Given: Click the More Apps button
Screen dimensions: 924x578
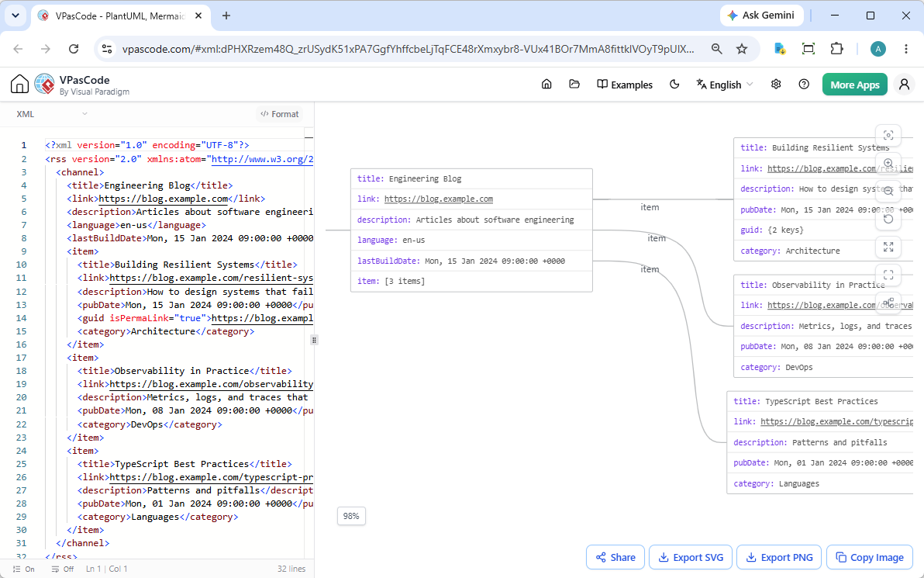Looking at the screenshot, I should [x=854, y=85].
